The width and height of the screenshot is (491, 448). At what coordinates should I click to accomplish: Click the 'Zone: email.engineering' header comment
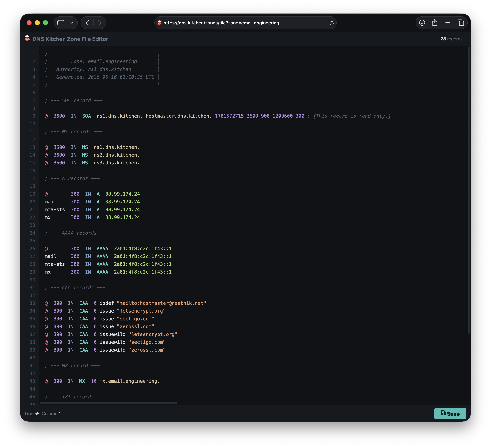(104, 61)
